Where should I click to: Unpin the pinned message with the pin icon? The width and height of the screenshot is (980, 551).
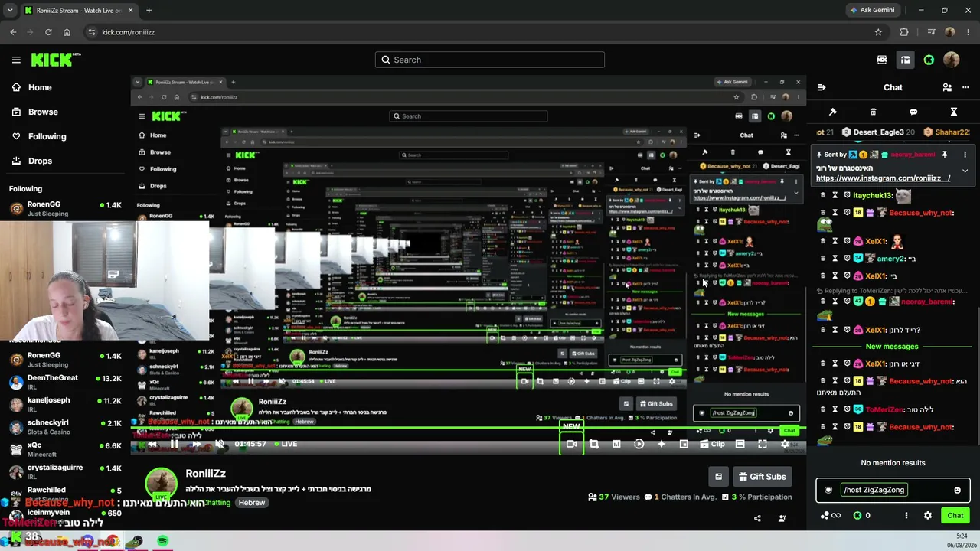pyautogui.click(x=945, y=155)
